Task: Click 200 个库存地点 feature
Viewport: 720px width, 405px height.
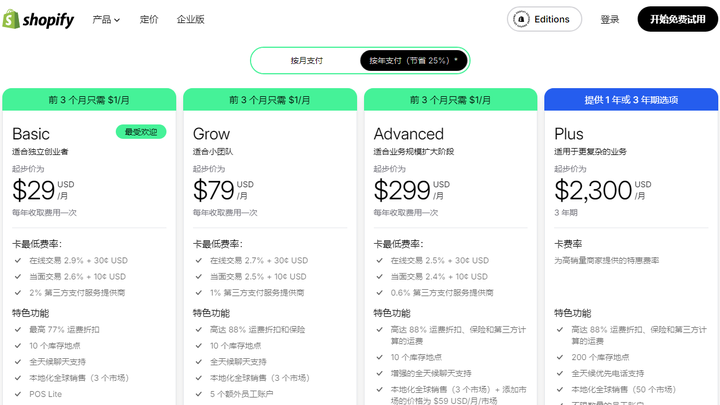Action: pos(600,357)
